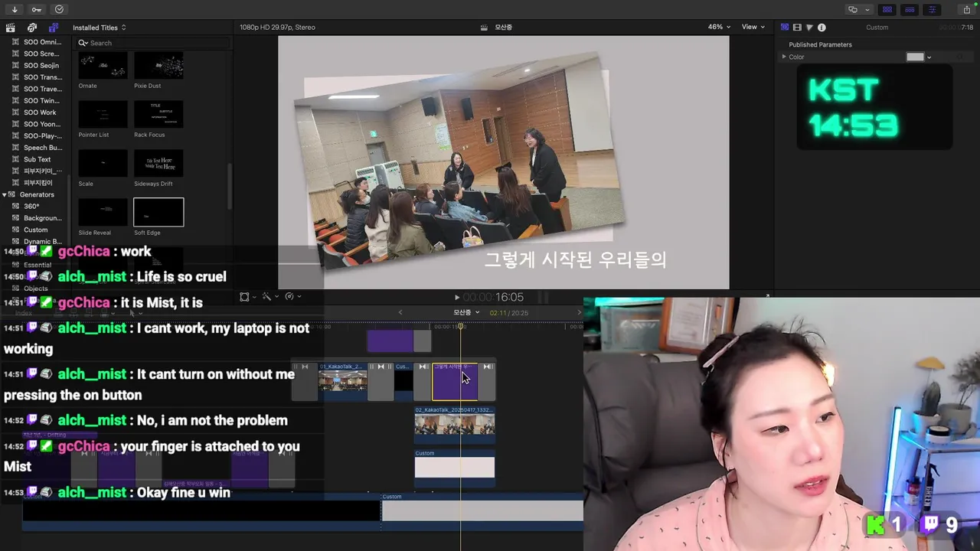
Task: Collapse the Generators disclosure triangle
Action: tap(5, 194)
